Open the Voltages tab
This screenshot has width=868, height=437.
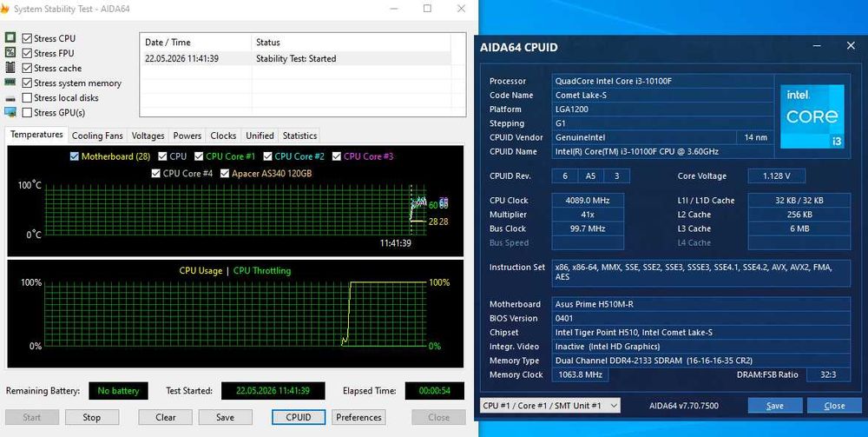coord(148,136)
